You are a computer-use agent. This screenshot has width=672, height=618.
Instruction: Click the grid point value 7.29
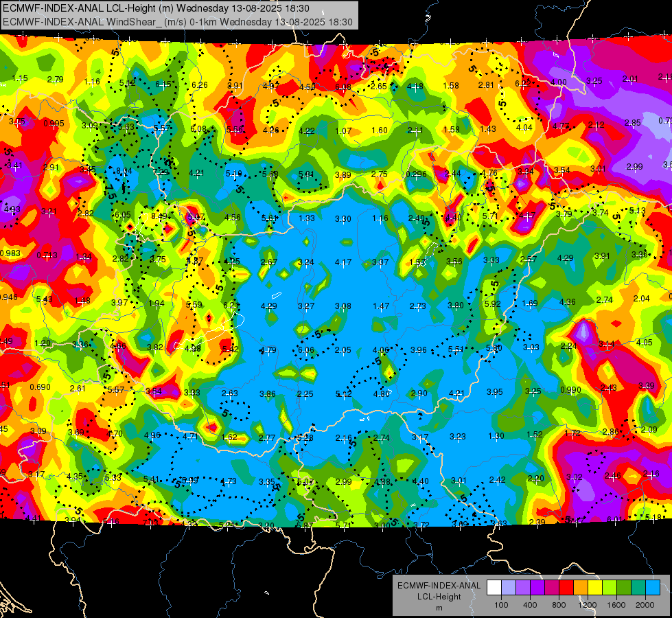[x=161, y=172]
